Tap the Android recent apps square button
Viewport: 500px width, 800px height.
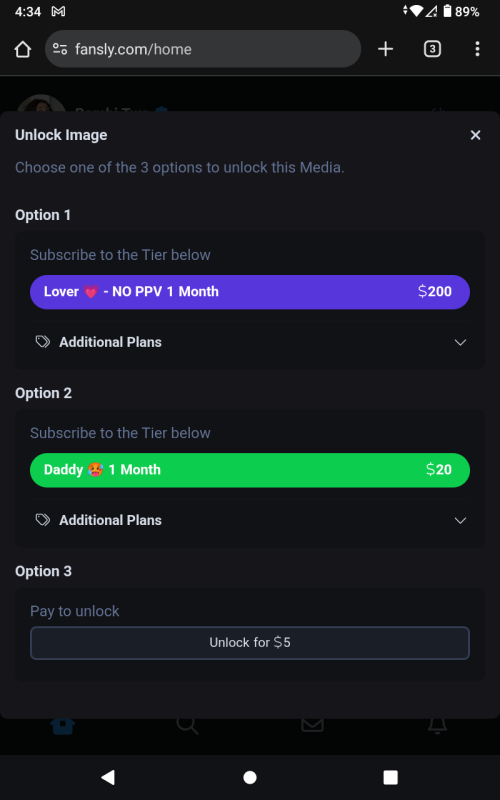tap(390, 777)
